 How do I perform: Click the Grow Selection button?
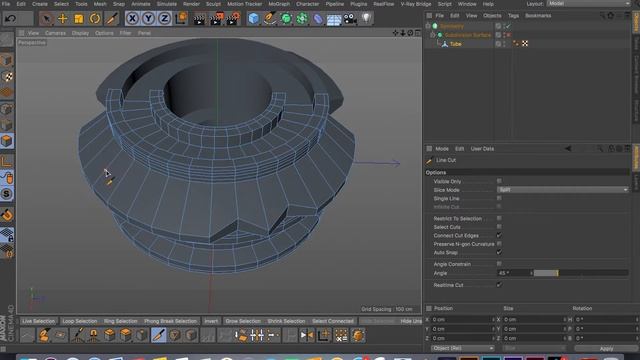243,321
